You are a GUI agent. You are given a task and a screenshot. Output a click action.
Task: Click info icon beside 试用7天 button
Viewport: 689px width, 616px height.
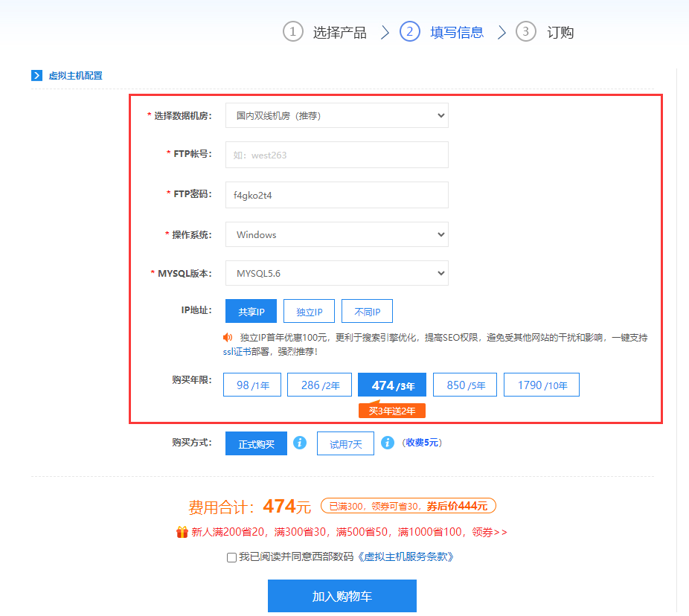tap(387, 443)
